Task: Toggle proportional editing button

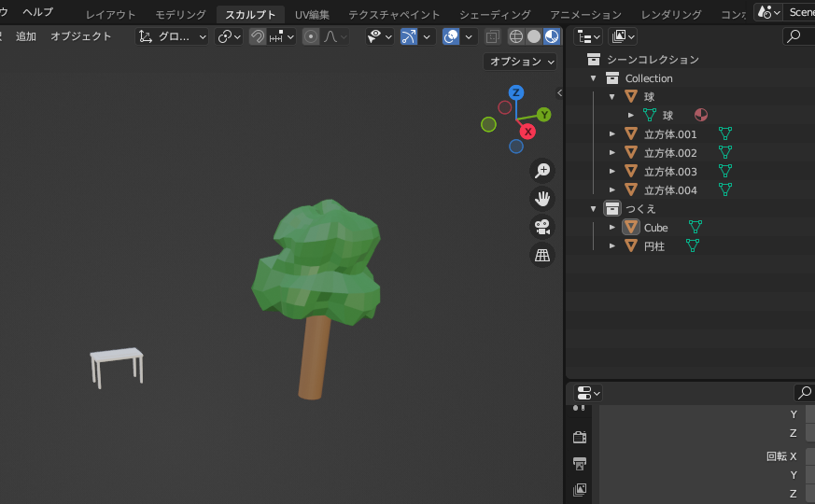Action: (x=311, y=36)
